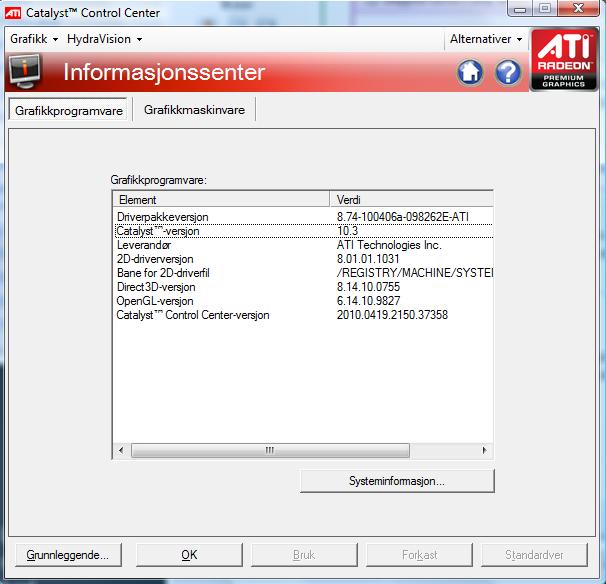The height and width of the screenshot is (584, 606).
Task: Click the right arrow of horizontal scrollbar
Action: tap(484, 450)
